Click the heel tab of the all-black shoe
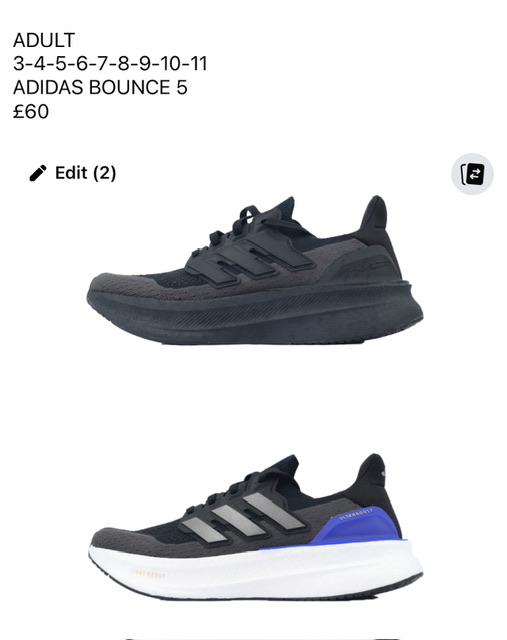This screenshot has height=640, width=507. (x=375, y=217)
